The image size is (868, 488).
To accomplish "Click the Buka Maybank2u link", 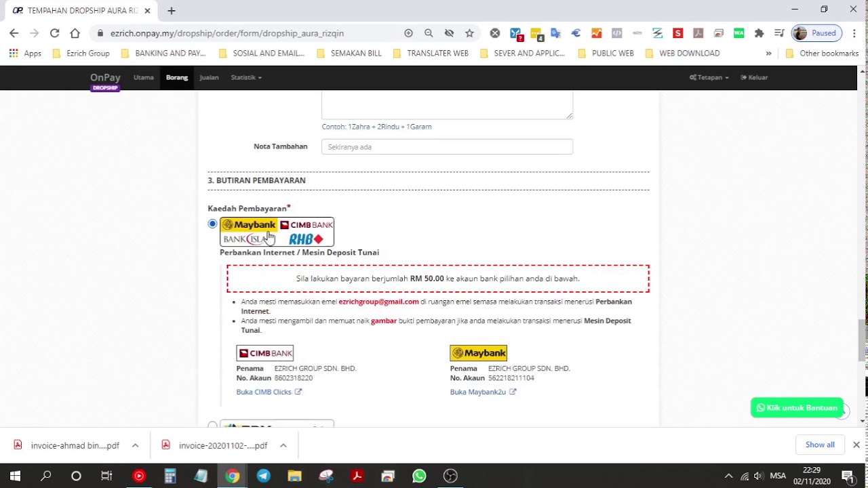I will tap(483, 392).
